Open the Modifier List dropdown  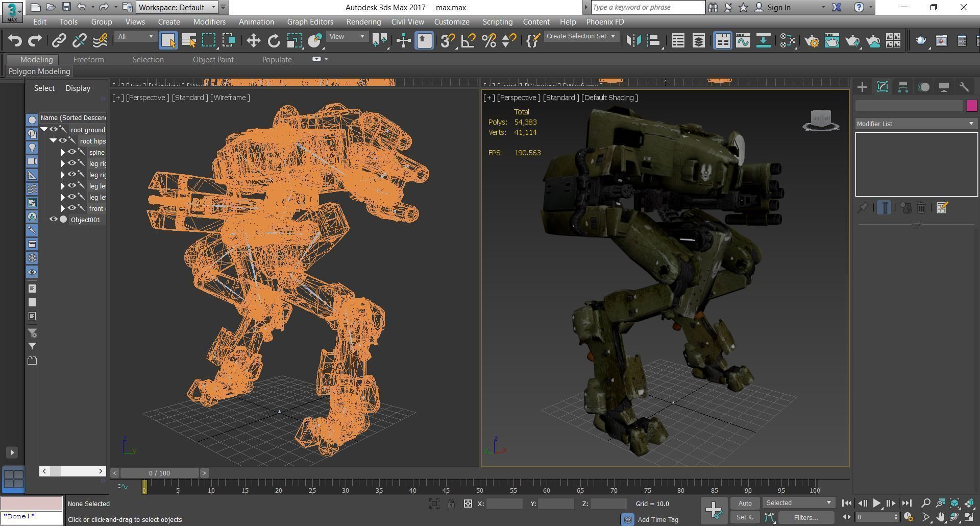coord(916,124)
